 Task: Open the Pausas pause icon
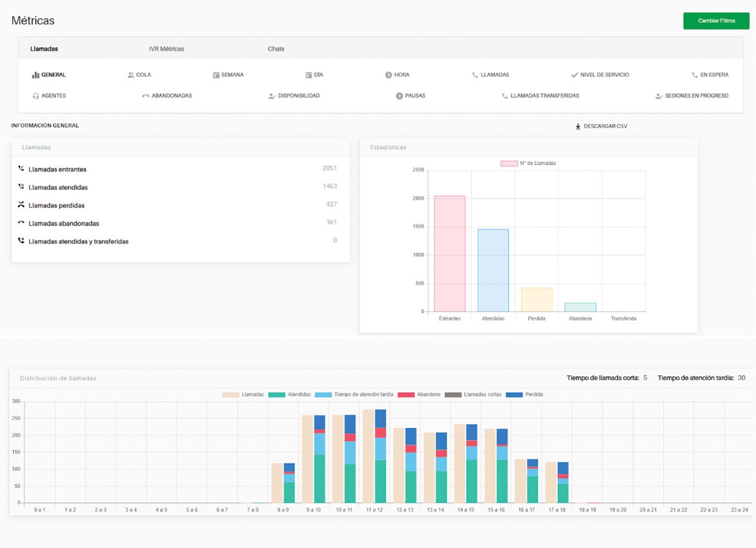tap(399, 96)
